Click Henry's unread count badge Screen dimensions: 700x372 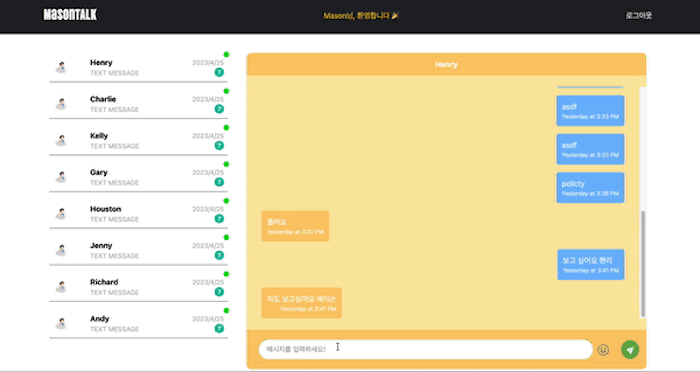tap(219, 72)
